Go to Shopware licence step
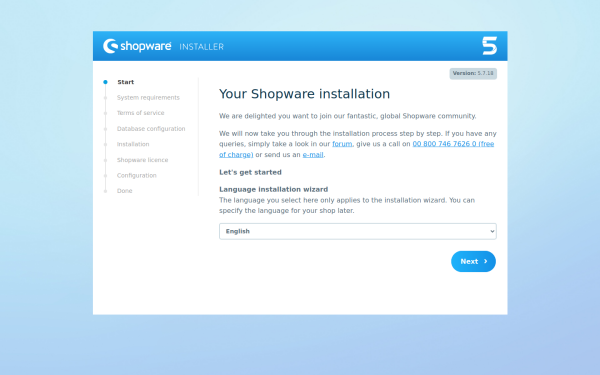600x375 pixels. click(x=142, y=160)
